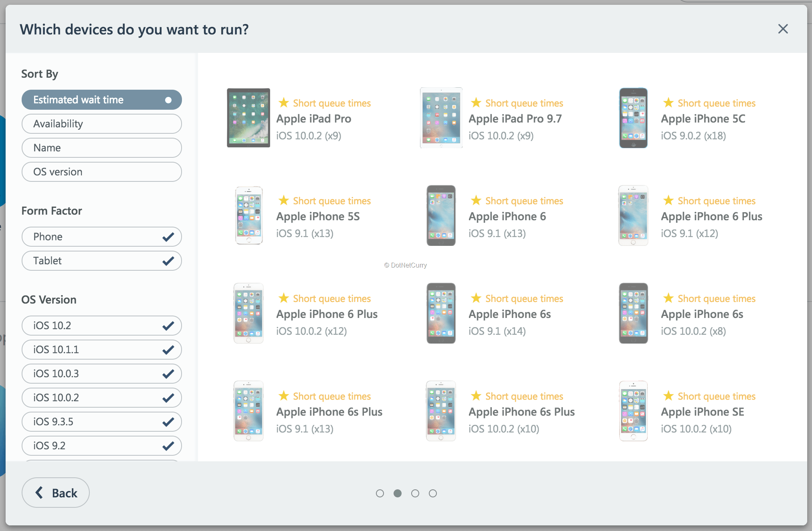Click the star icon beside Apple iPhone 6
812x531 pixels.
pyautogui.click(x=476, y=200)
